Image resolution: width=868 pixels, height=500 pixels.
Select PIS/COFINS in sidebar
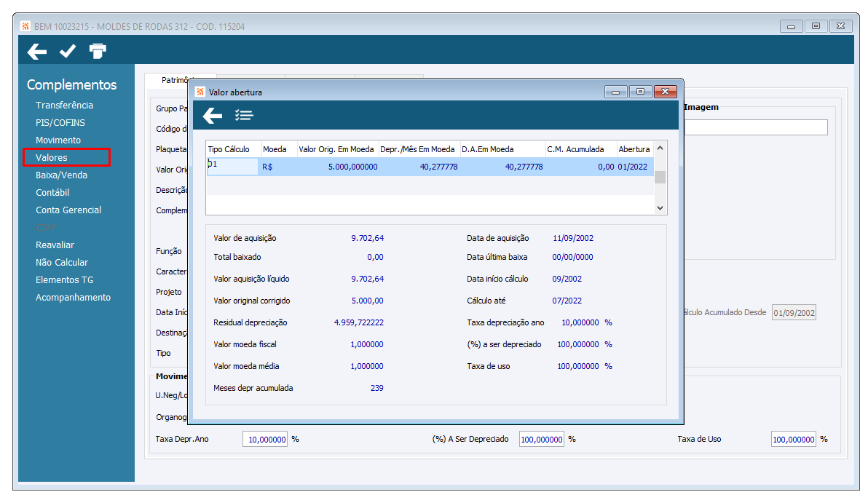60,122
